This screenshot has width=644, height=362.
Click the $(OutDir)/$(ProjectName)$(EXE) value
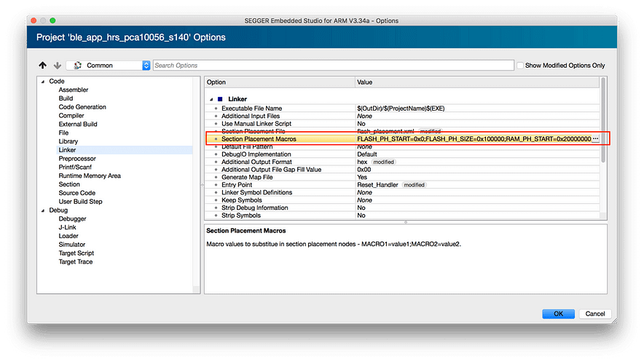click(401, 109)
